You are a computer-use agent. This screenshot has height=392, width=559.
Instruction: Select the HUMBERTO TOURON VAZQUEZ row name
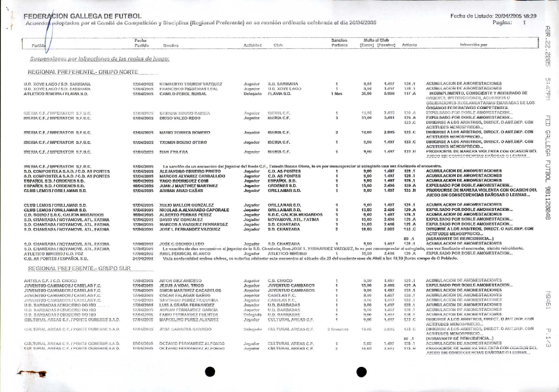[x=191, y=84]
